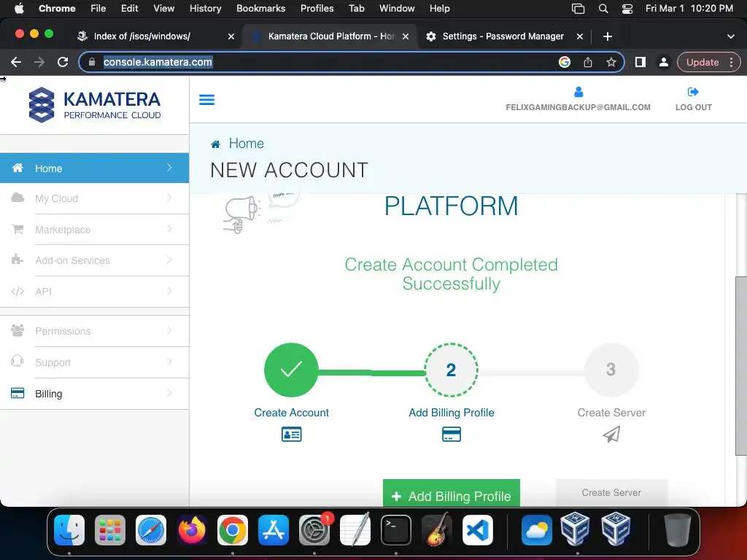The width and height of the screenshot is (747, 560).
Task: Click the credit card icon under Add Billing Profile
Action: [x=451, y=435]
